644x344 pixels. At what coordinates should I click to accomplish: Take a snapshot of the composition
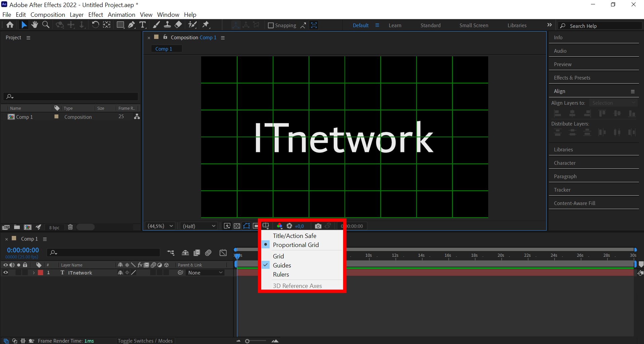click(x=318, y=226)
